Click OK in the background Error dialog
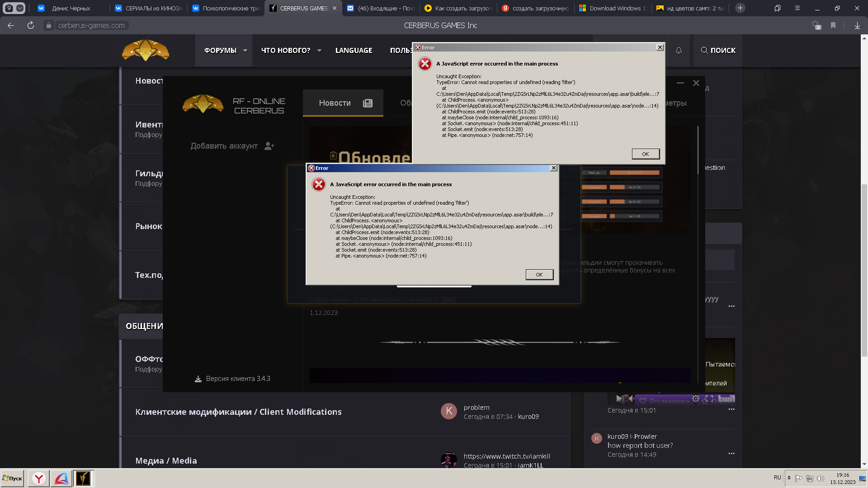This screenshot has width=868, height=488. point(646,154)
